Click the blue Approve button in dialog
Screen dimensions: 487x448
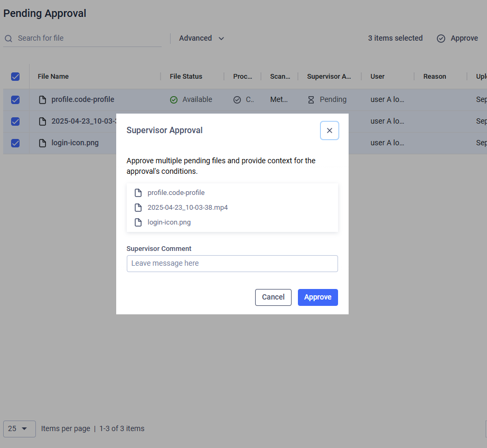(317, 297)
